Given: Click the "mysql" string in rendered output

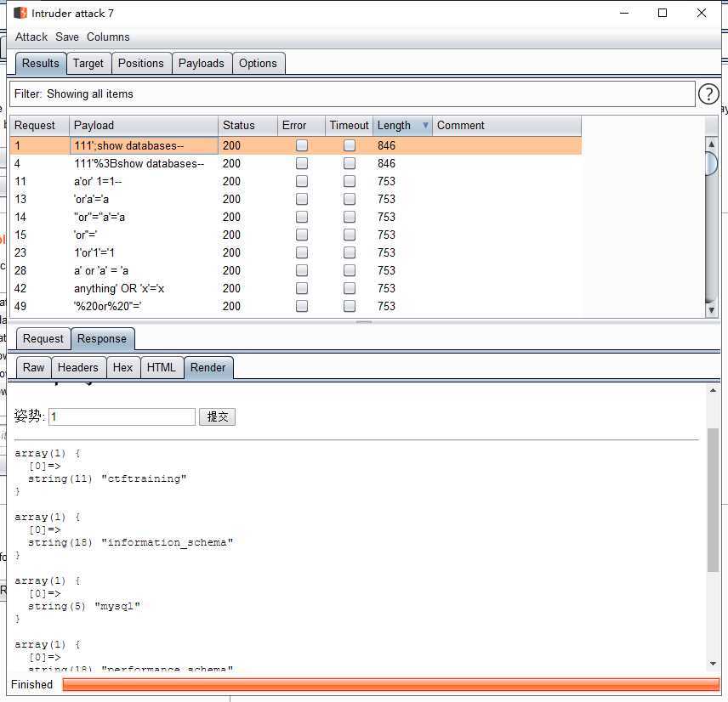Looking at the screenshot, I should (117, 607).
